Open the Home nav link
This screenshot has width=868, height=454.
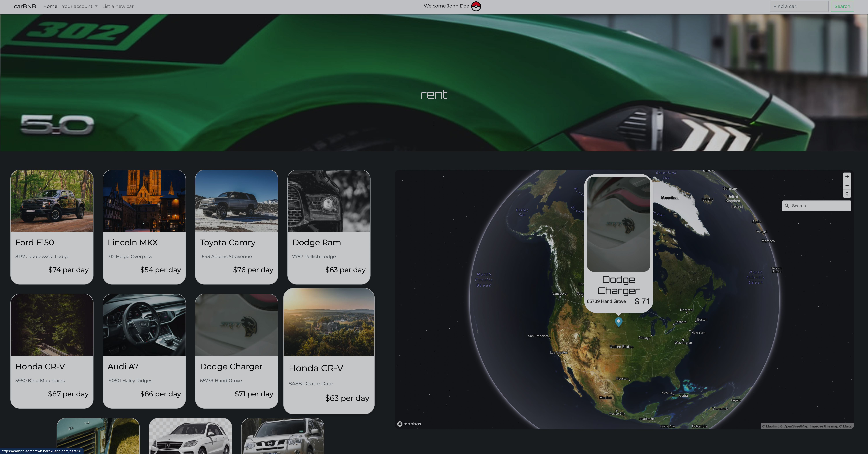point(50,6)
